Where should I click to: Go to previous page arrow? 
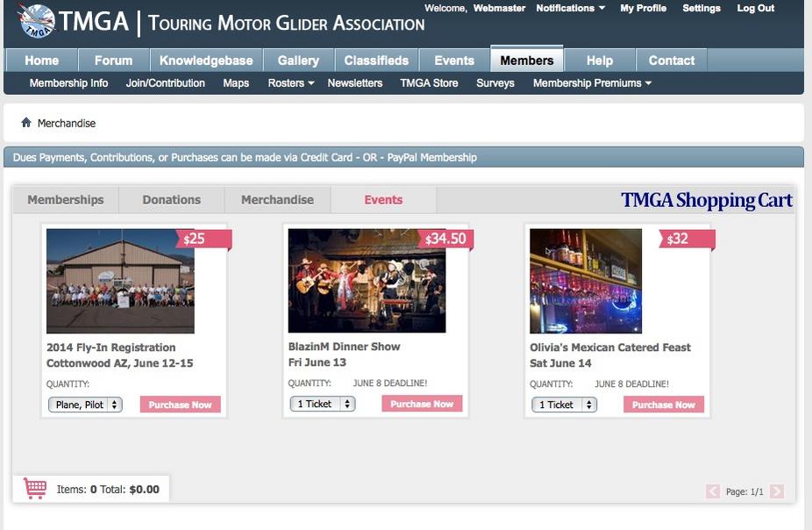713,492
